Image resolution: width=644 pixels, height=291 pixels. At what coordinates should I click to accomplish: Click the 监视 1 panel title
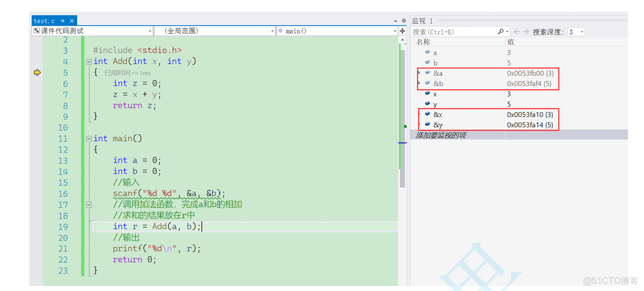[422, 21]
